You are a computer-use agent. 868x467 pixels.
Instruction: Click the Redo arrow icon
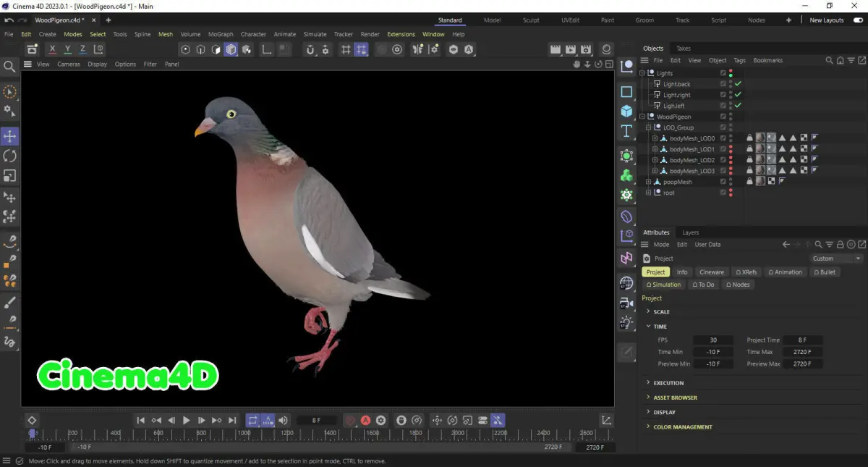pos(23,20)
